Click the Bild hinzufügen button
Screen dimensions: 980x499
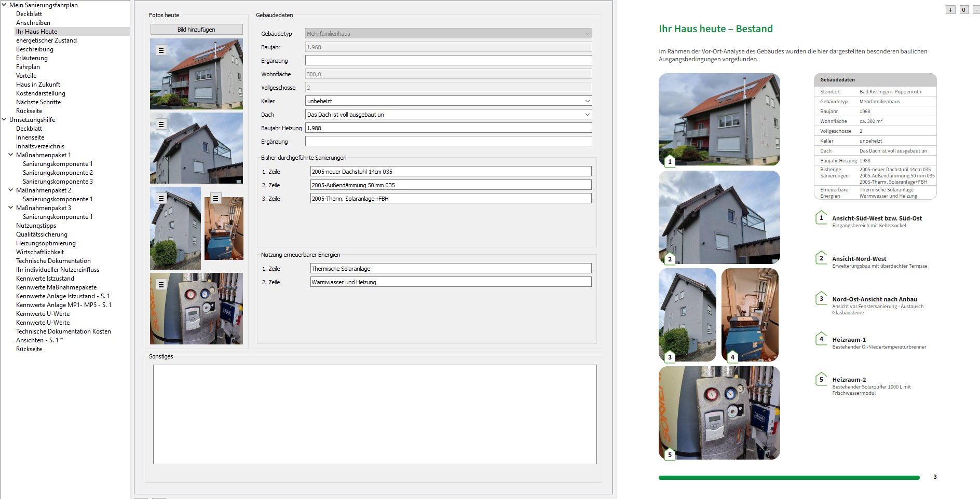196,30
